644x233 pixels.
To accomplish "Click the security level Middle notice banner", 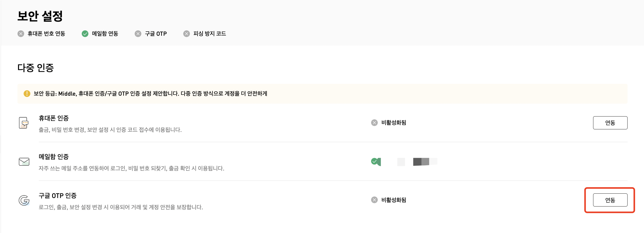I will coord(322,94).
